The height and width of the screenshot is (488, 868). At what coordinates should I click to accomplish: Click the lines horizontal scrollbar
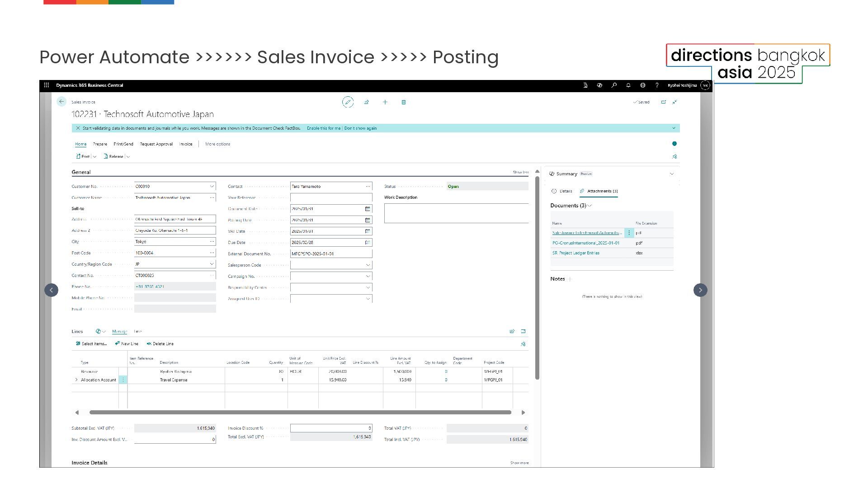tap(300, 412)
